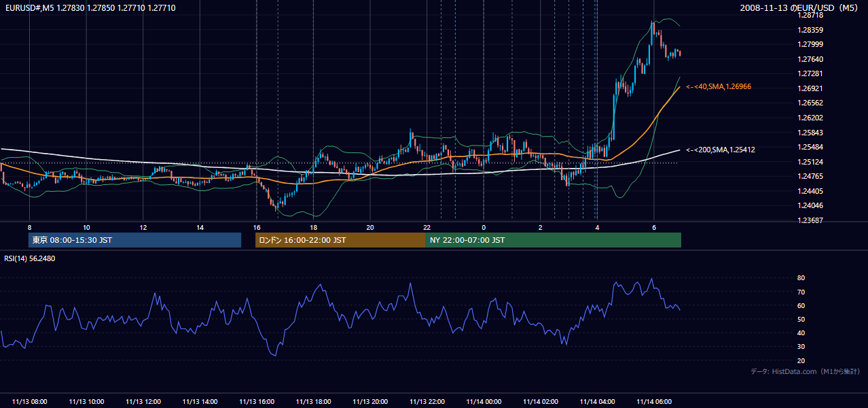
Task: Click RSI scale value 80
Action: point(801,278)
